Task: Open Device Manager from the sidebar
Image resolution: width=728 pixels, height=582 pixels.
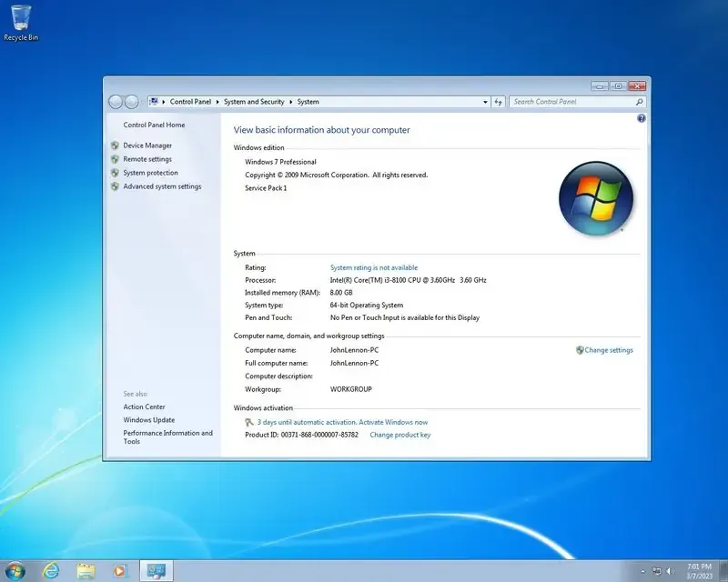Action: pos(147,145)
